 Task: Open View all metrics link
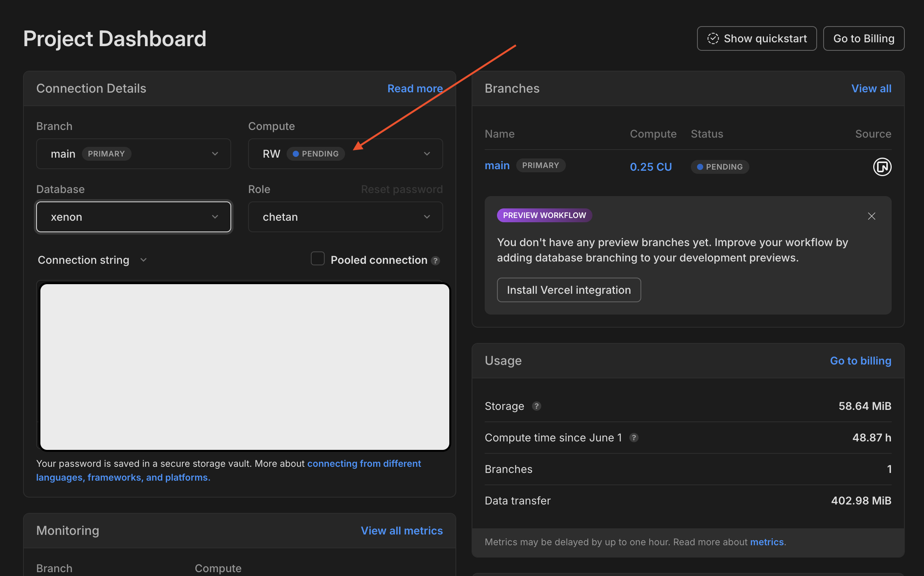pyautogui.click(x=402, y=531)
